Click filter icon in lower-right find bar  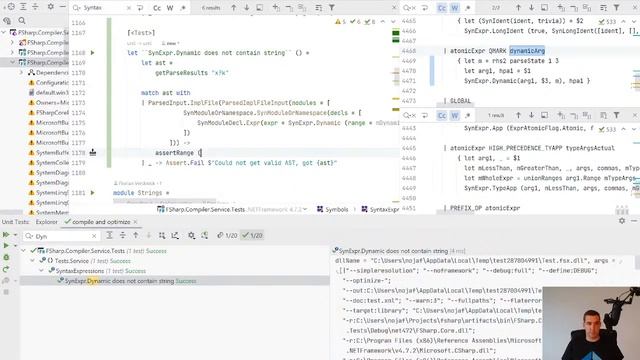point(616,115)
